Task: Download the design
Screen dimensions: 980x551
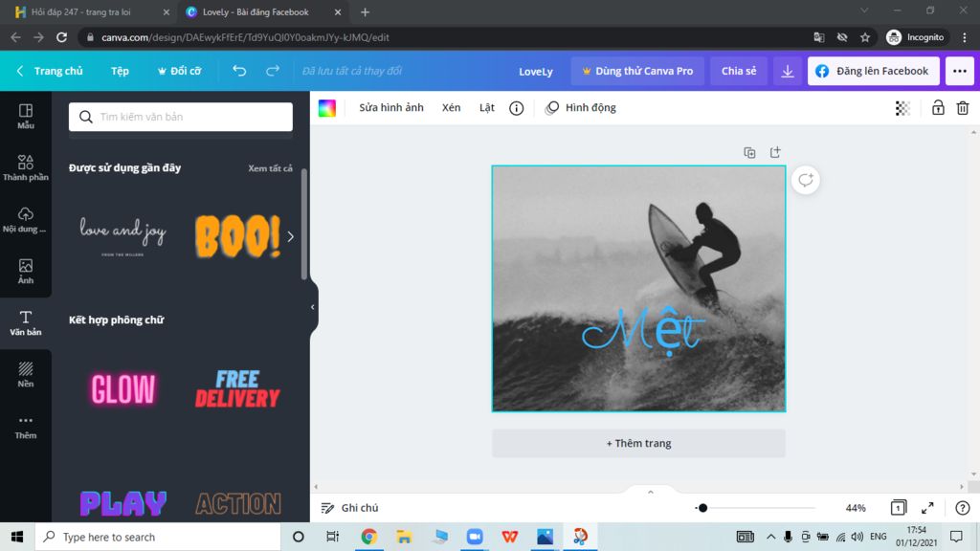Action: click(788, 71)
